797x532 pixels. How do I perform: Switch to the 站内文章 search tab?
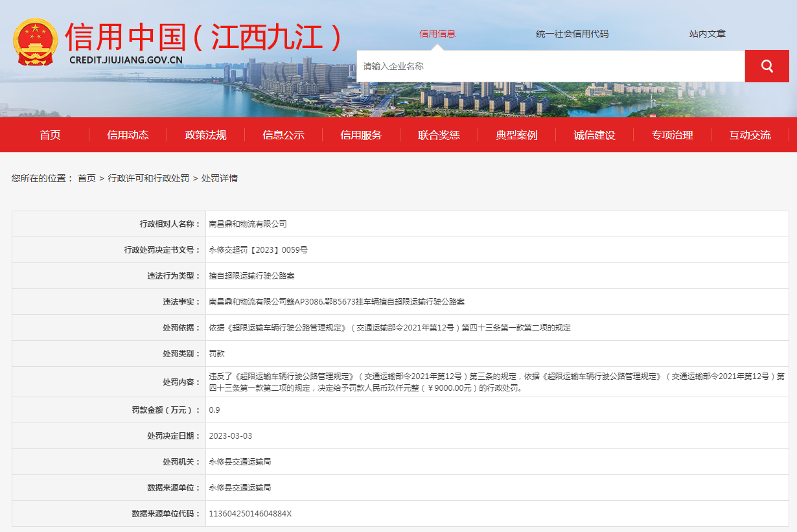[707, 34]
